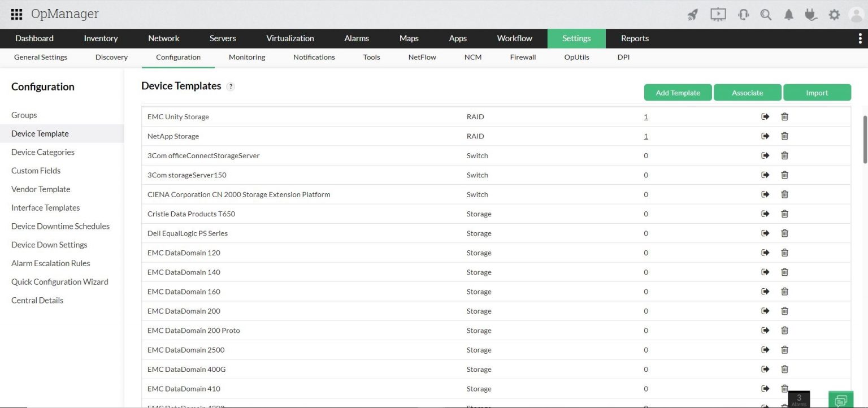Delete the NetApp Storage template
The image size is (868, 408).
pos(784,136)
